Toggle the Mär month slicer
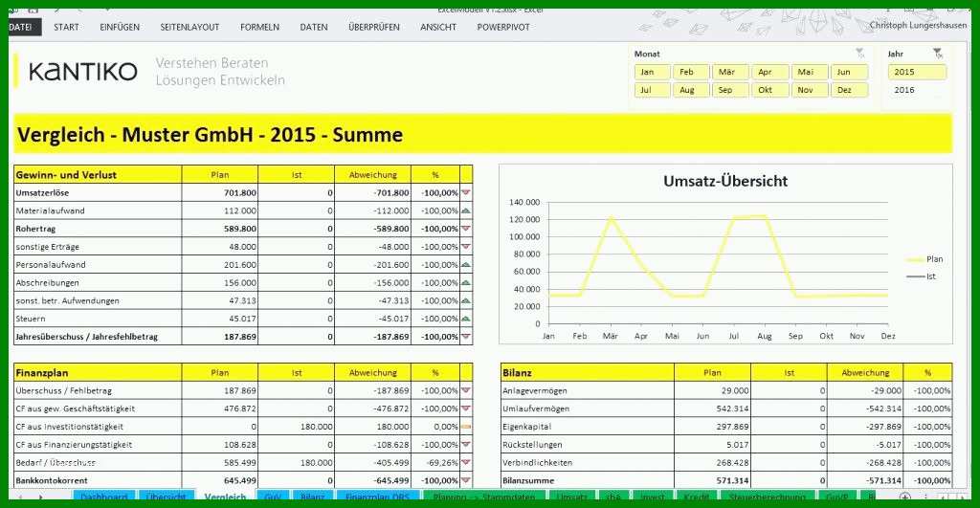The width and height of the screenshot is (980, 508). [x=730, y=72]
